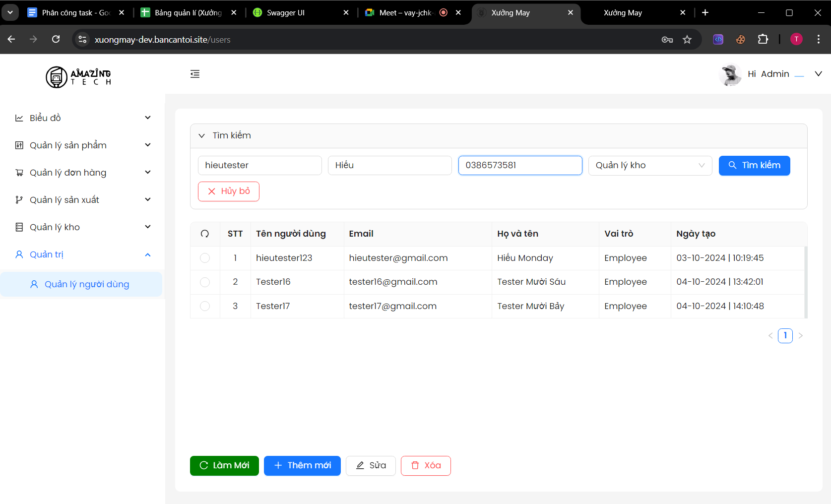Collapse the Tìm kiếm search panel
This screenshot has width=831, height=504.
(x=202, y=135)
